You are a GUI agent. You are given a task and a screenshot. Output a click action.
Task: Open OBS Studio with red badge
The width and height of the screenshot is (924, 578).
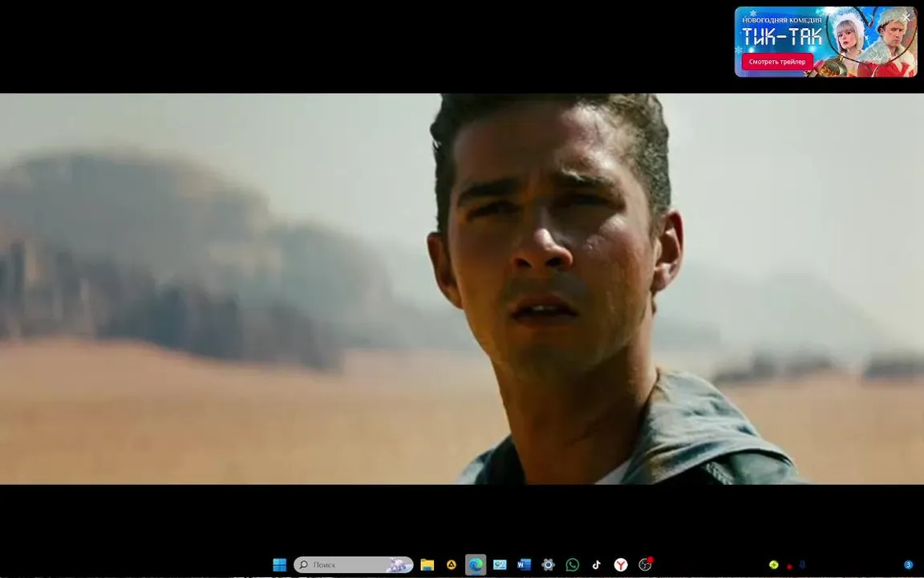coord(646,564)
